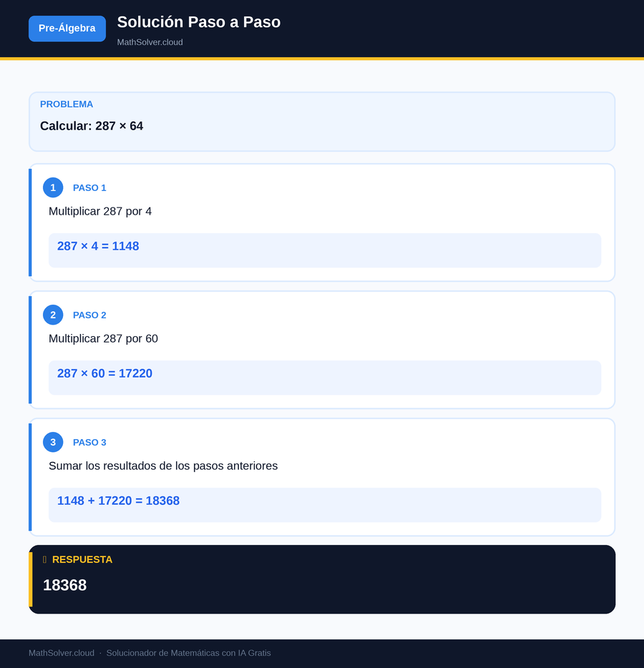This screenshot has width=644, height=668.
Task: Click the small icon beside RESPUESTA
Action: tap(45, 559)
